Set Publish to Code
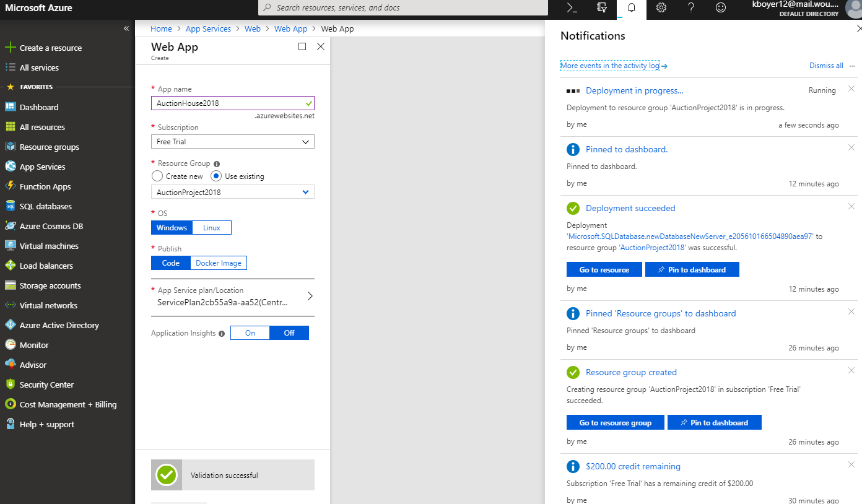 (x=171, y=263)
